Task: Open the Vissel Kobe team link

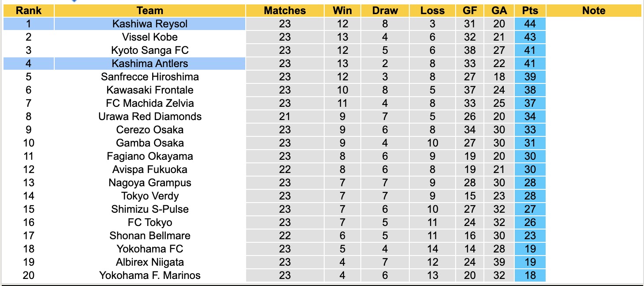Action: (150, 37)
